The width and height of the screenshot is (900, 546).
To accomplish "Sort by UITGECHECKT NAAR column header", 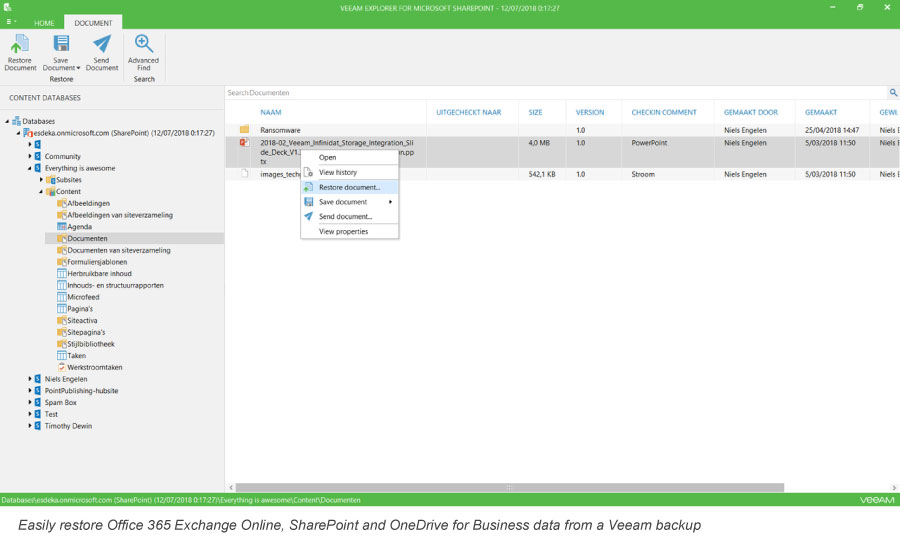I will (x=468, y=113).
